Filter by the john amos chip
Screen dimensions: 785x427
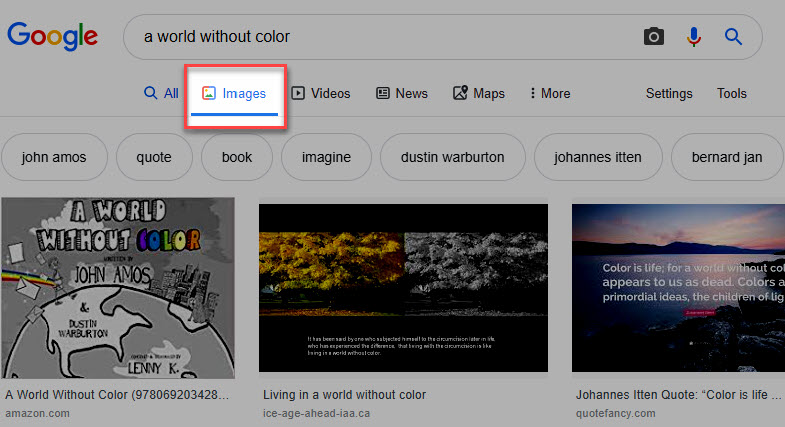(x=54, y=157)
